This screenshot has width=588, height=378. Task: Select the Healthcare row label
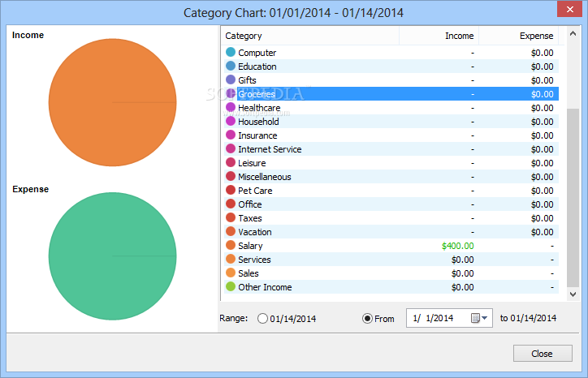click(259, 108)
